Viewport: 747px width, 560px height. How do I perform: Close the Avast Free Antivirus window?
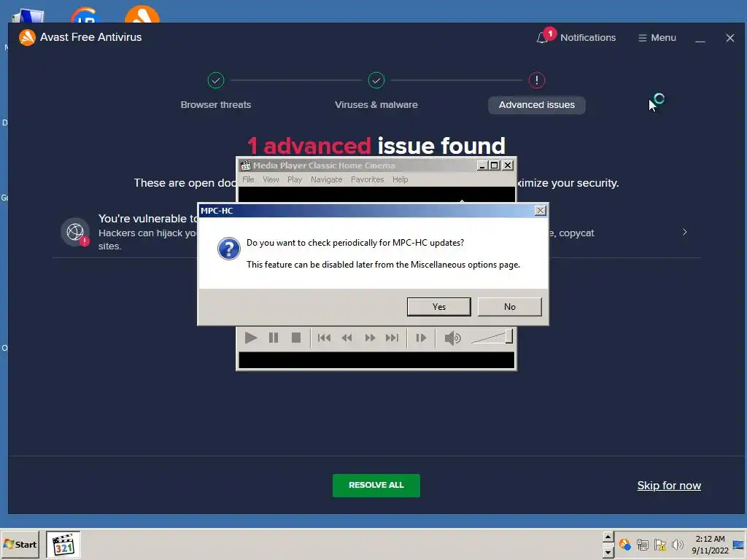coord(729,38)
